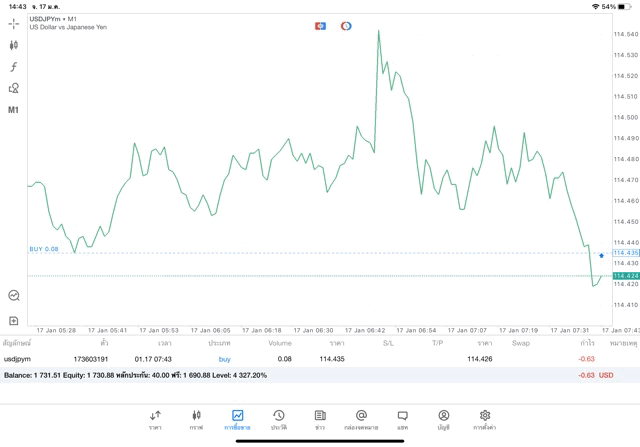Viewport: 640px width, 447px height.
Task: Tap the 14:43 clock in status bar
Action: [x=18, y=7]
